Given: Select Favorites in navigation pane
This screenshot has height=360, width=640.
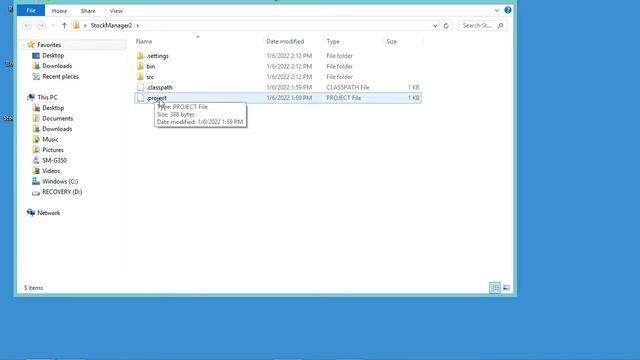Looking at the screenshot, I should 49,45.
